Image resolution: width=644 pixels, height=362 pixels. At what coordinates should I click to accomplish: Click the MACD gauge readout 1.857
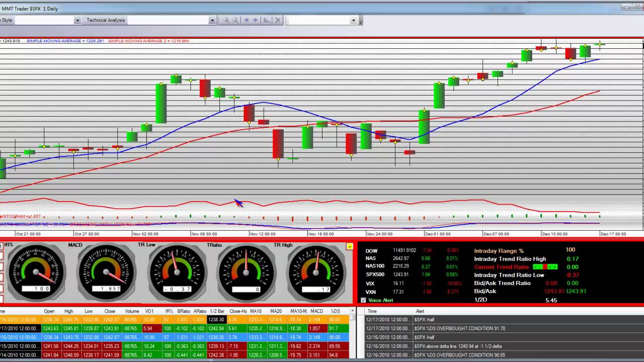(106, 289)
